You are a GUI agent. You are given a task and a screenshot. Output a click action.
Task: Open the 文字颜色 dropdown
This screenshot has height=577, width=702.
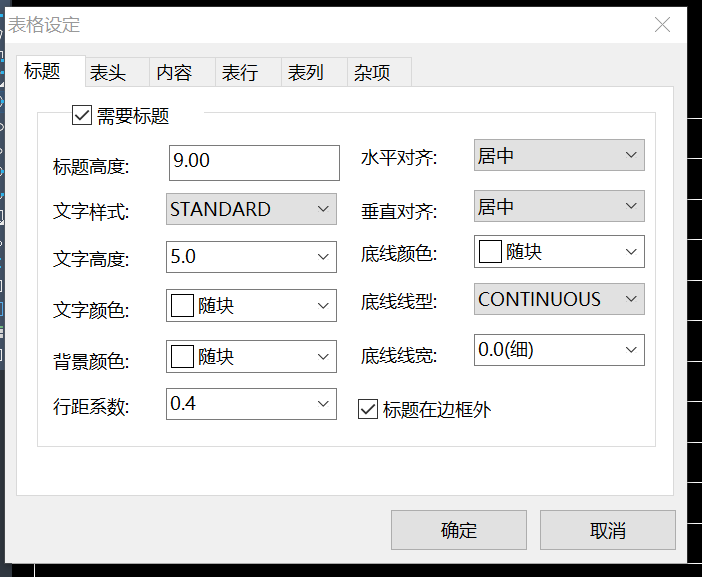[x=251, y=306]
